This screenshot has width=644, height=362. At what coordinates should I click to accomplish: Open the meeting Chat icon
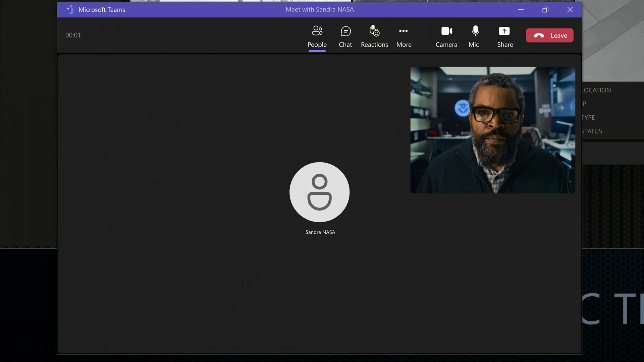345,31
